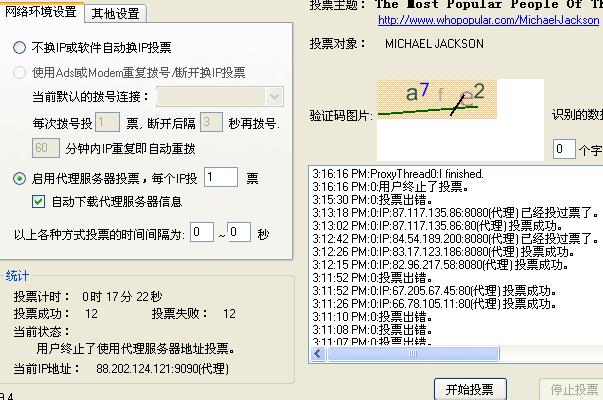
Task: Click the 个字 character count field
Action: pyautogui.click(x=564, y=150)
